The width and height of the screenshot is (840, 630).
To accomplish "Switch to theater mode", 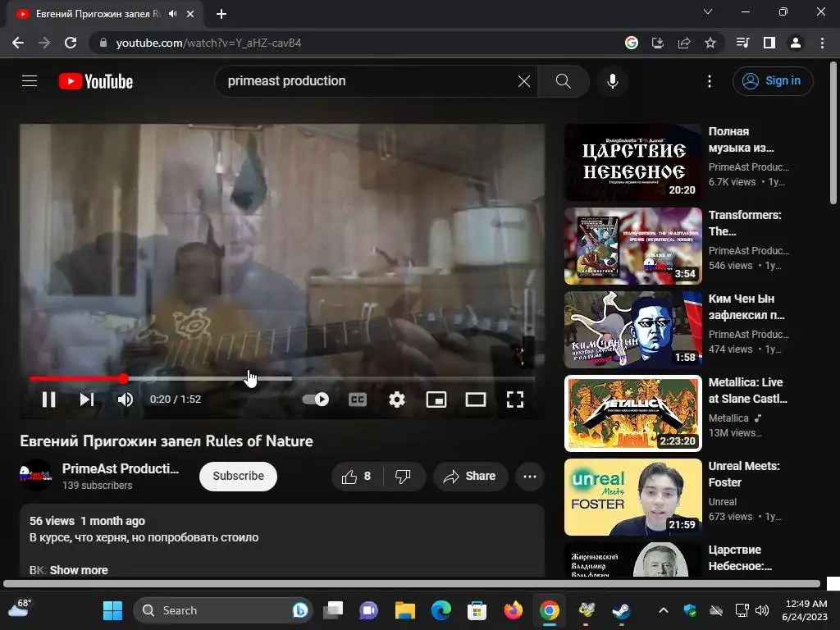I will (476, 399).
